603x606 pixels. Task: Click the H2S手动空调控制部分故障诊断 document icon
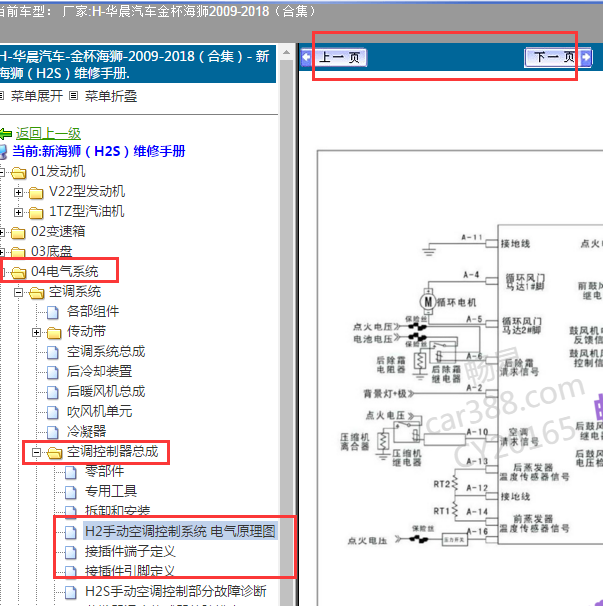[71, 592]
